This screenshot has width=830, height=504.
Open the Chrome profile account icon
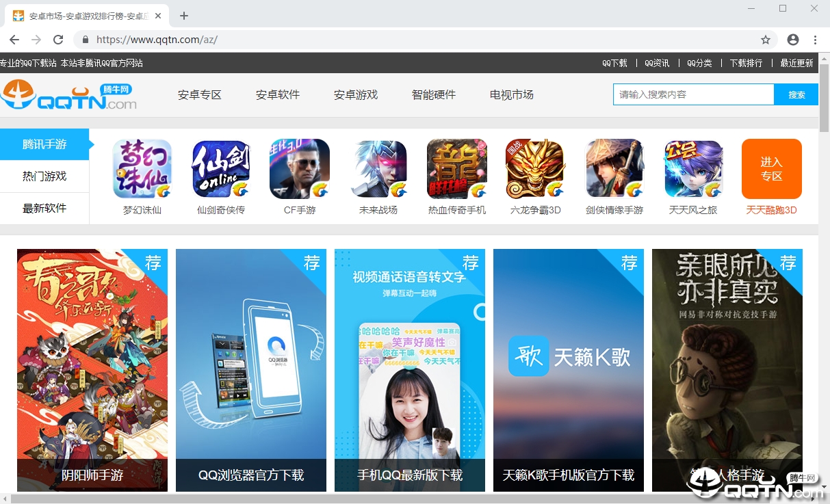(793, 40)
